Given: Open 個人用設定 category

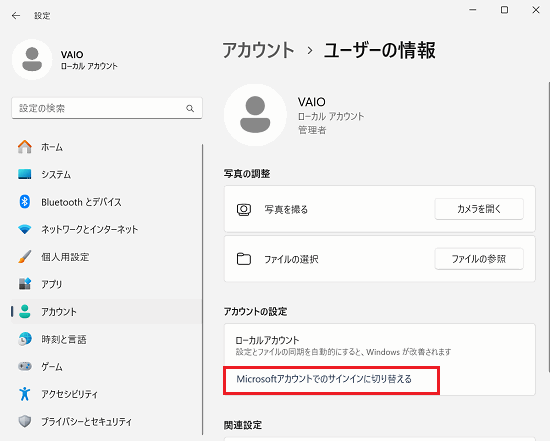Looking at the screenshot, I should tap(107, 256).
